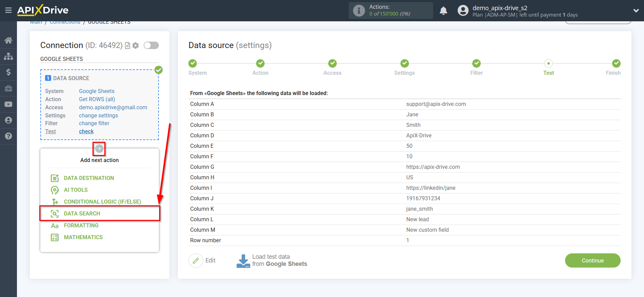Click the Data Destination icon

click(55, 178)
